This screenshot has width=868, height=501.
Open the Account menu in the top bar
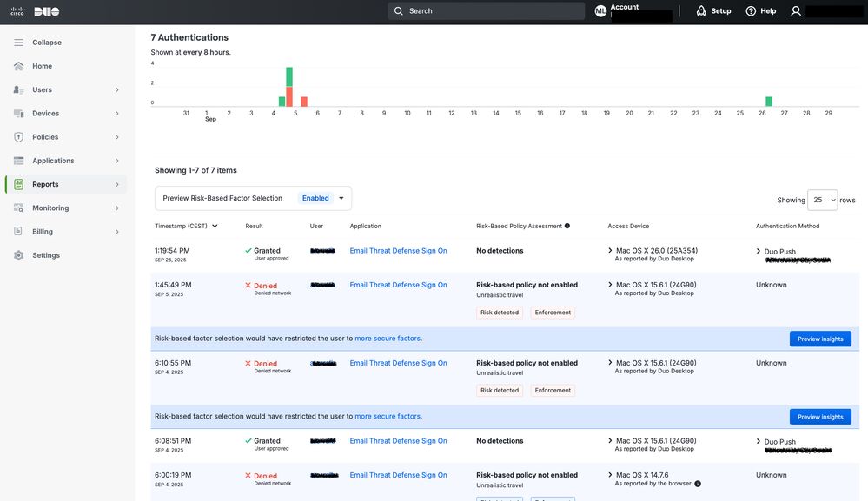[624, 10]
